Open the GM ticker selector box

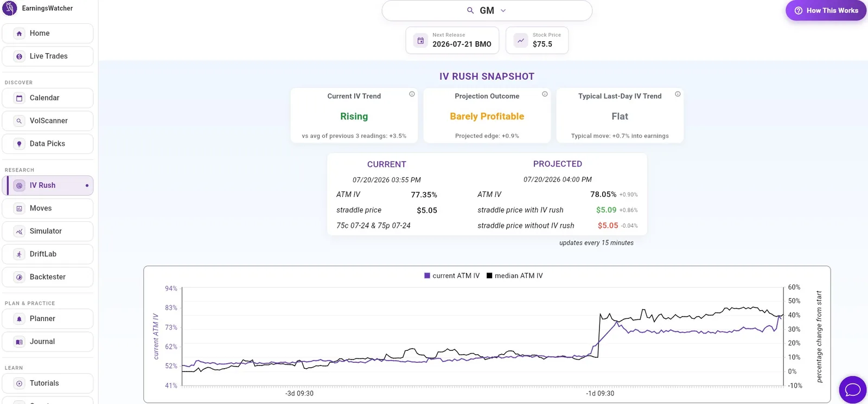(x=487, y=10)
